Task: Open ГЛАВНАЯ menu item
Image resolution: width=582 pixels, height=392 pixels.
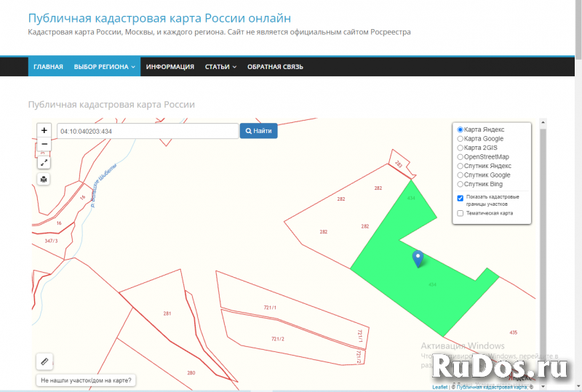Action: [x=48, y=67]
